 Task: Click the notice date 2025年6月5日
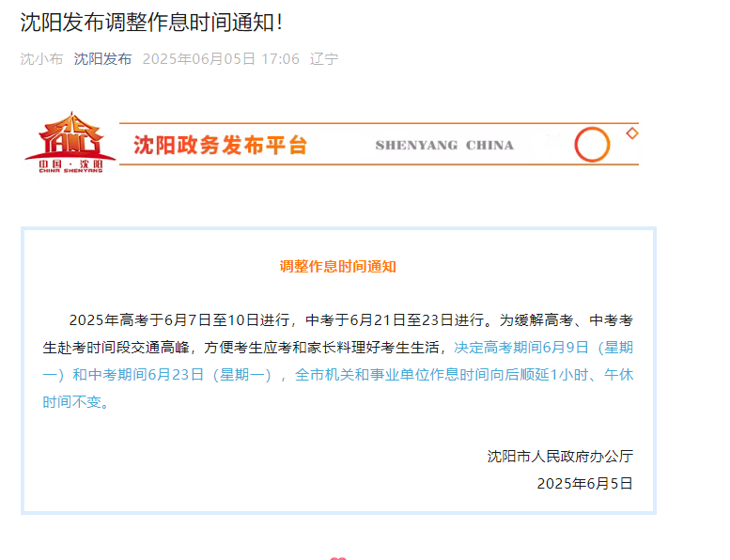(584, 484)
